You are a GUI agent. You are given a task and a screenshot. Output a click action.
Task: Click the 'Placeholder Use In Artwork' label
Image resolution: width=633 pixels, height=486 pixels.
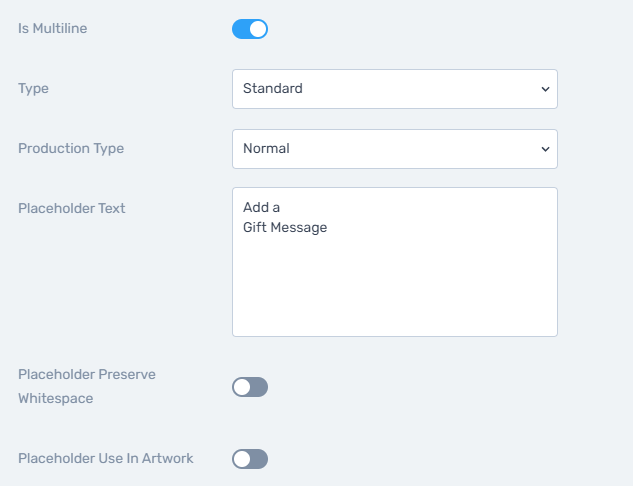(105, 459)
